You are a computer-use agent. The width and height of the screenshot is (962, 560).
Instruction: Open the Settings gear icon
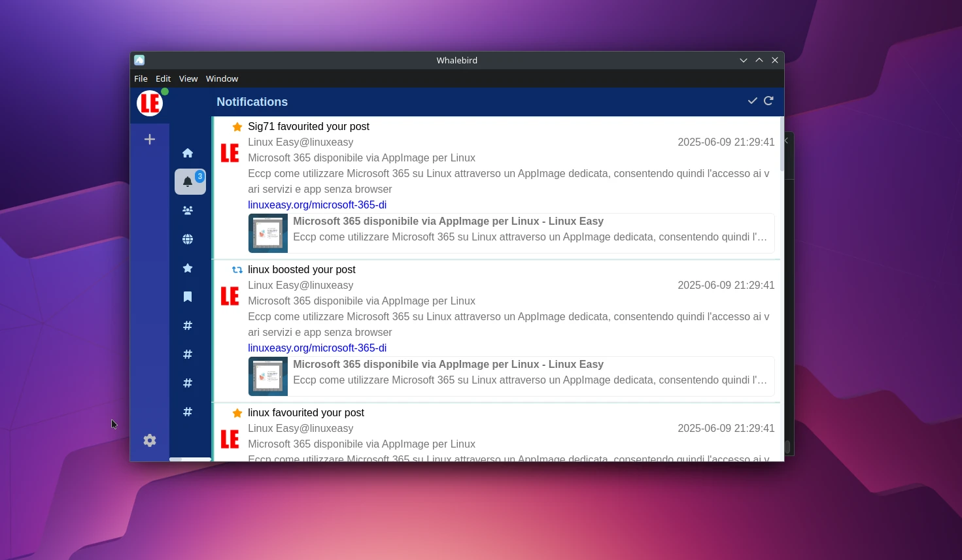coord(150,440)
